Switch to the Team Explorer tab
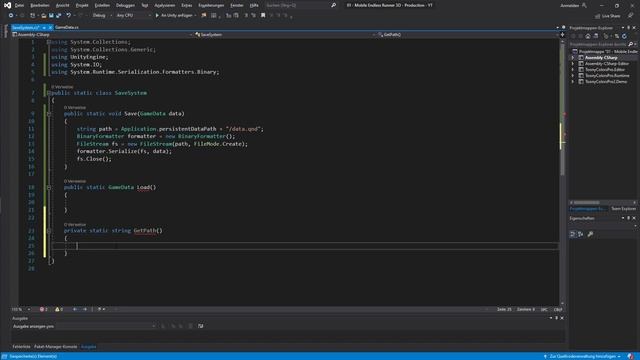640x360 pixels. [623, 209]
